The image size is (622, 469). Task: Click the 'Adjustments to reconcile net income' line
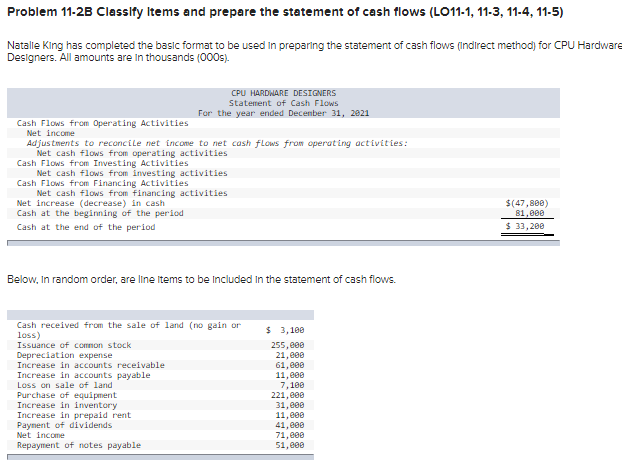click(x=217, y=143)
